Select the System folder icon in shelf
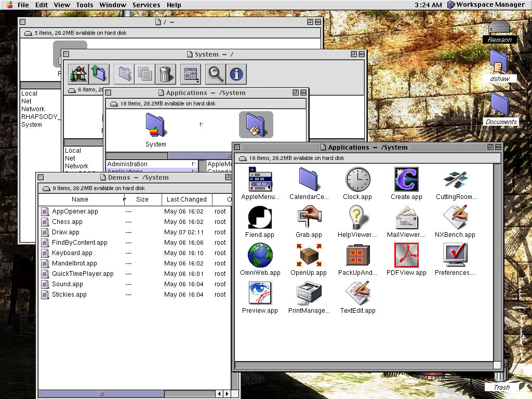The height and width of the screenshot is (399, 532). click(155, 125)
